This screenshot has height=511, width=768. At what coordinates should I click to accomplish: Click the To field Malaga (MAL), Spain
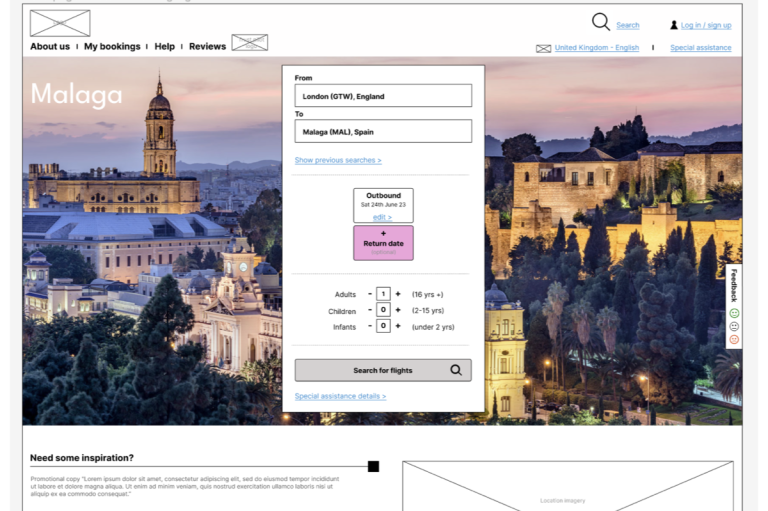(383, 131)
